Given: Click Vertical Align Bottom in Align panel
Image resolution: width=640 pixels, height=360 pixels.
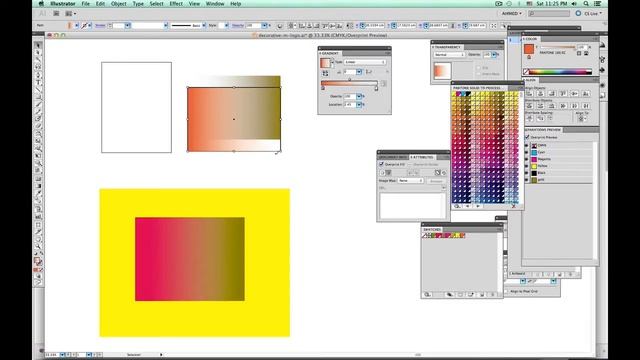Looking at the screenshot, I should [x=586, y=93].
